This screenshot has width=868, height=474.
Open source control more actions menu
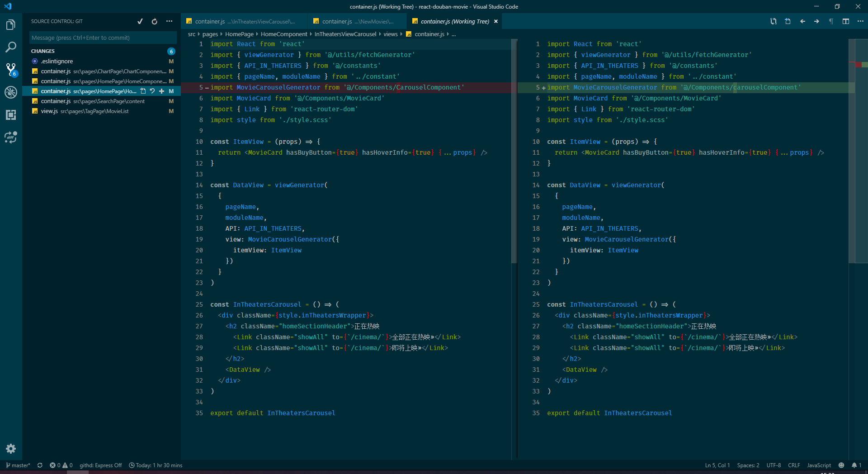pos(169,21)
